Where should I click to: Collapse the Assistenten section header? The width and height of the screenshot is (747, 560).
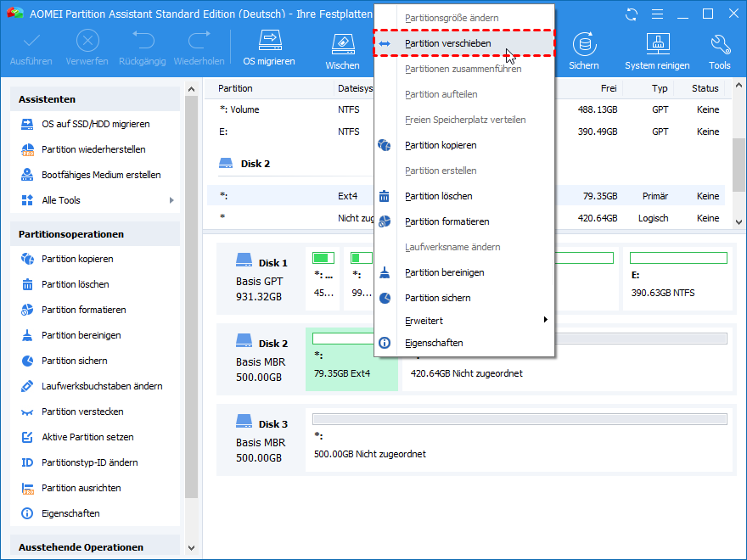tap(95, 99)
